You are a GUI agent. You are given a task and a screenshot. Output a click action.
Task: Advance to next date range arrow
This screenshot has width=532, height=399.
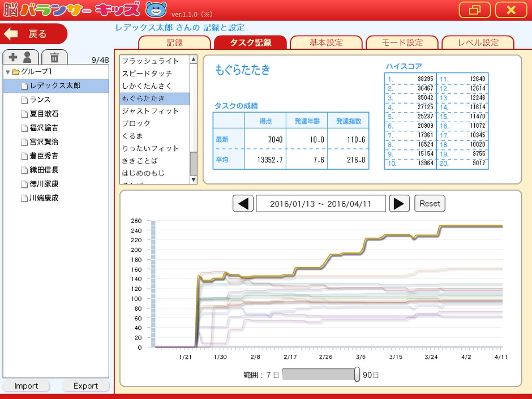399,204
